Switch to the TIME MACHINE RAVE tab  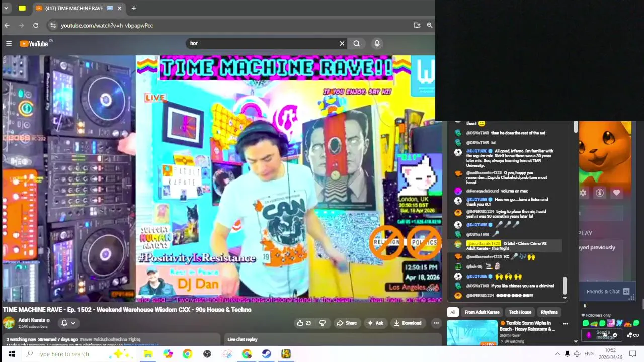tap(73, 8)
